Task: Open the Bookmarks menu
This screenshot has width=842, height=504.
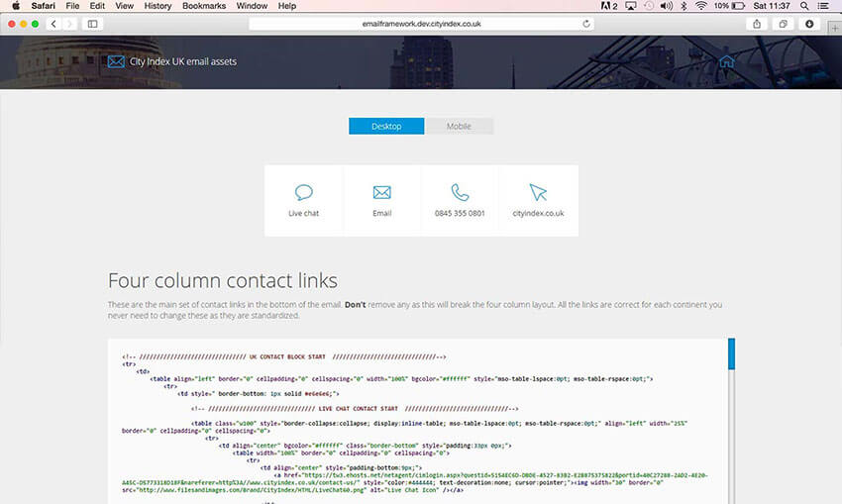Action: (x=204, y=6)
